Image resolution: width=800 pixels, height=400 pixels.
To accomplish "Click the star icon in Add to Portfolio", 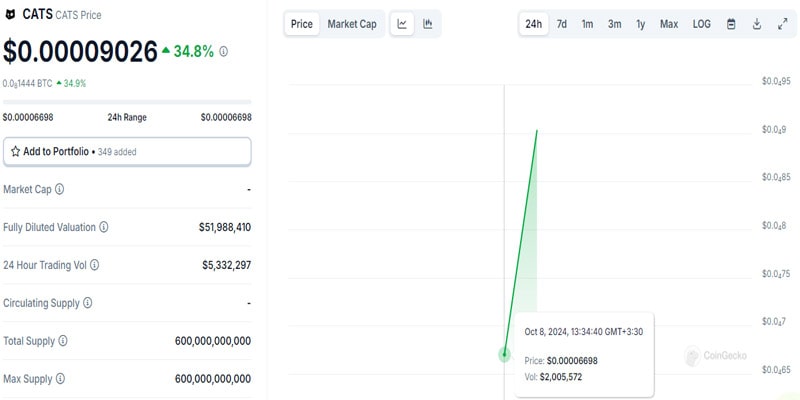I will click(15, 152).
